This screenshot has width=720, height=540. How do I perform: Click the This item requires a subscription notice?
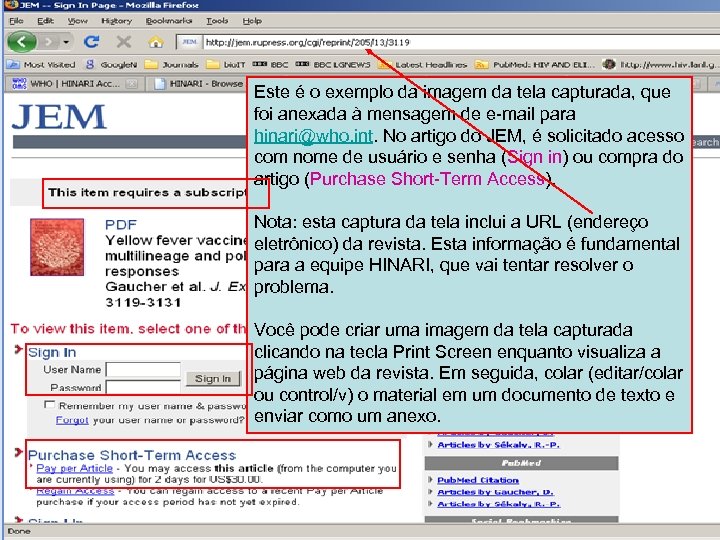pyautogui.click(x=147, y=193)
